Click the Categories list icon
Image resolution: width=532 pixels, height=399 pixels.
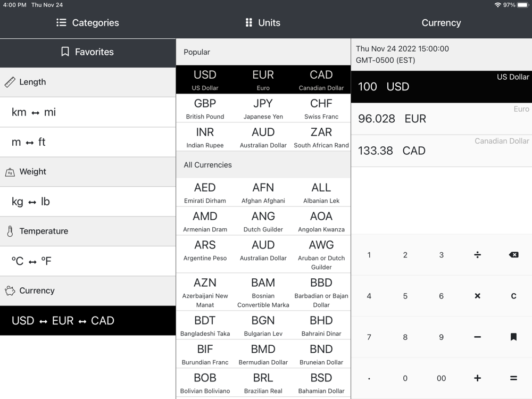tap(62, 23)
